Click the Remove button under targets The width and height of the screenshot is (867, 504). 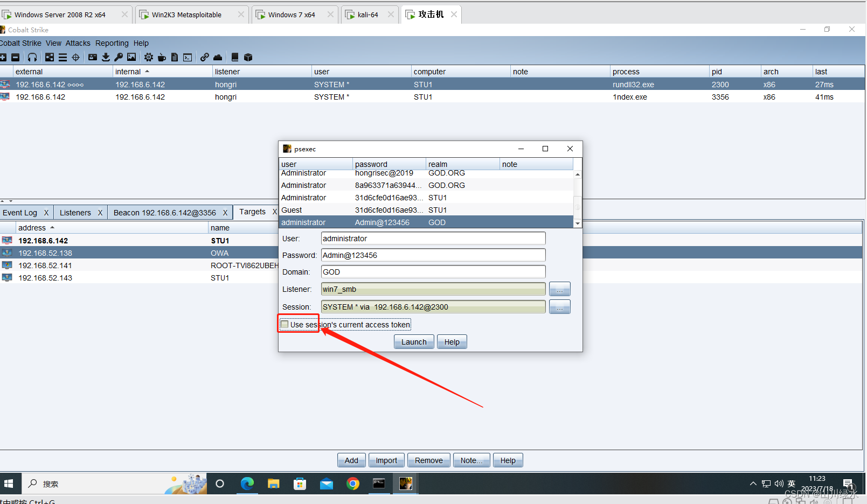(x=429, y=460)
